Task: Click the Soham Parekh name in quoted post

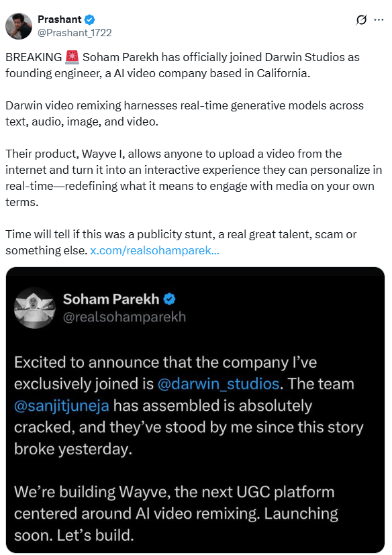Action: 111,299
